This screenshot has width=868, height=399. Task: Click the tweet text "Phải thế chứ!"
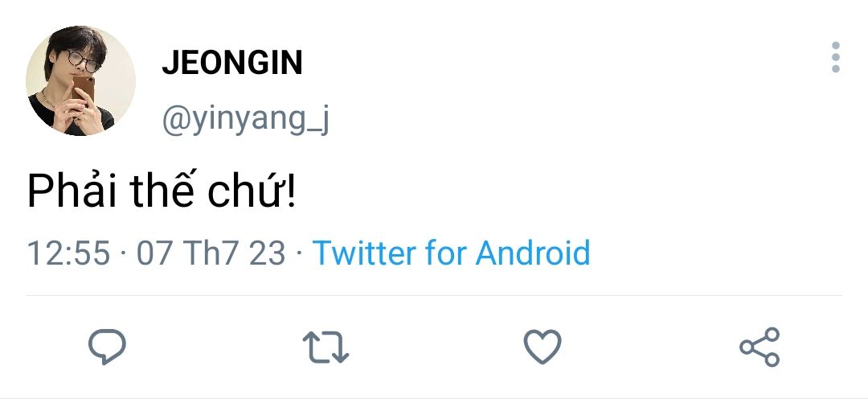click(162, 193)
